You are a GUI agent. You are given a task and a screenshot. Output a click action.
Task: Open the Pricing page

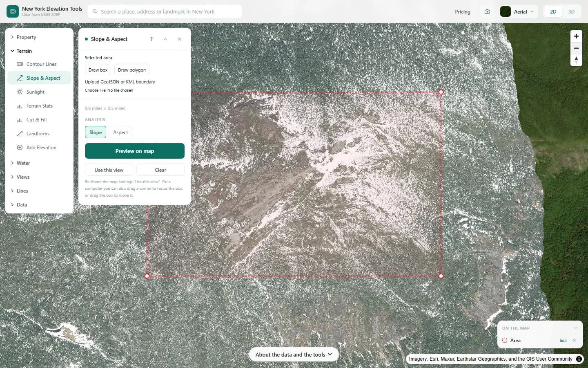[463, 12]
